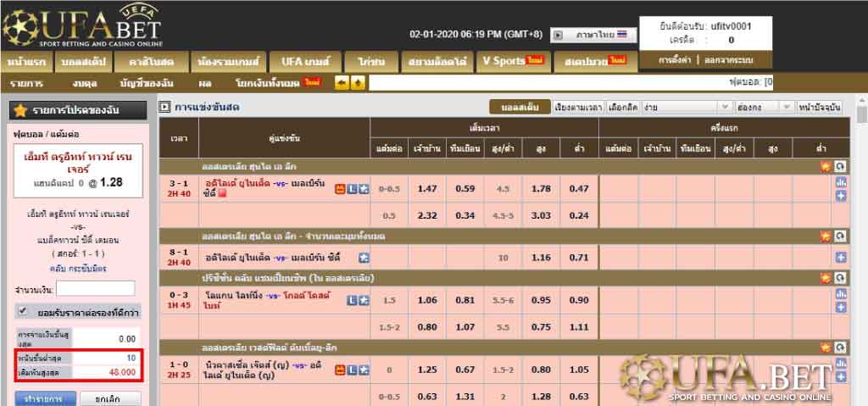Click ยกเลิก cancel button in bet slip
Viewport: 868px width, 406px height.
click(x=110, y=399)
